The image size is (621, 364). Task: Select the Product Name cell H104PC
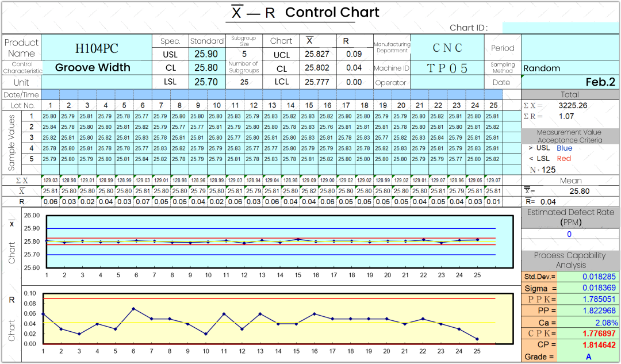pyautogui.click(x=97, y=48)
